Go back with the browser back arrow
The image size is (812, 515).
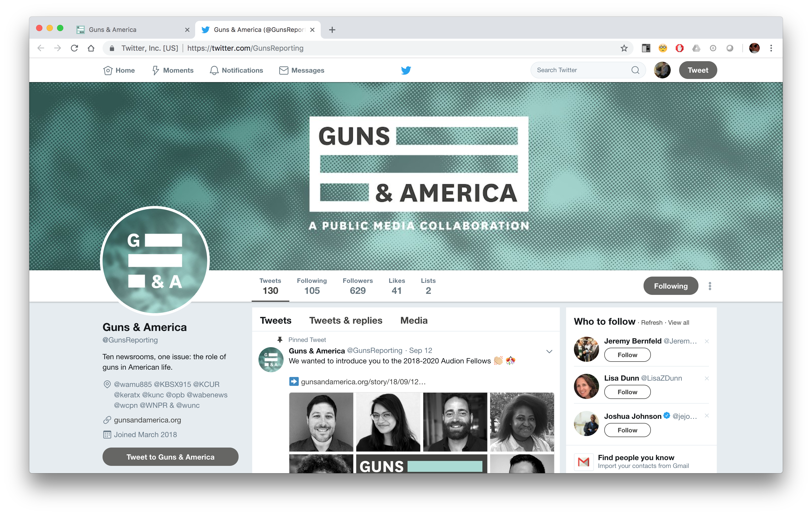[x=41, y=48]
